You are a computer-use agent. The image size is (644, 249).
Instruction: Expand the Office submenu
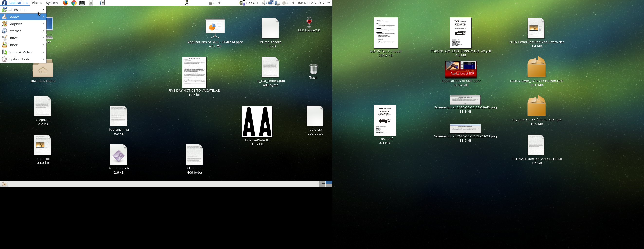[23, 38]
